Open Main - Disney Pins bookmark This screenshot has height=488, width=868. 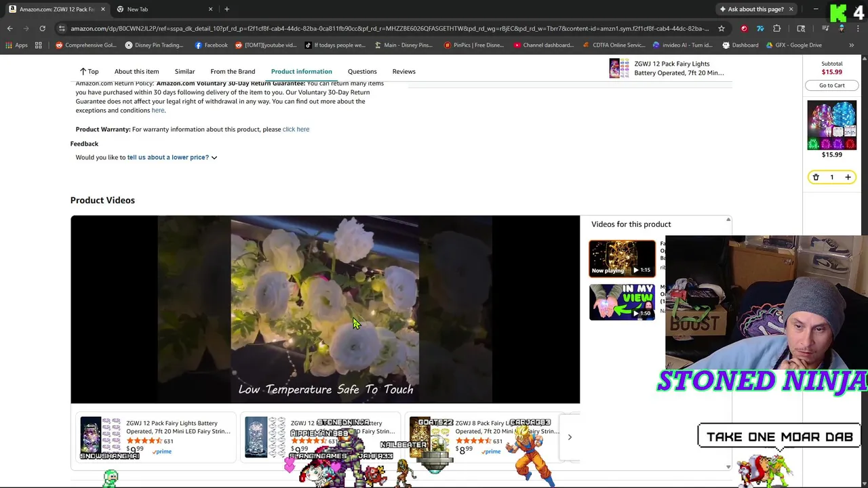pyautogui.click(x=403, y=45)
